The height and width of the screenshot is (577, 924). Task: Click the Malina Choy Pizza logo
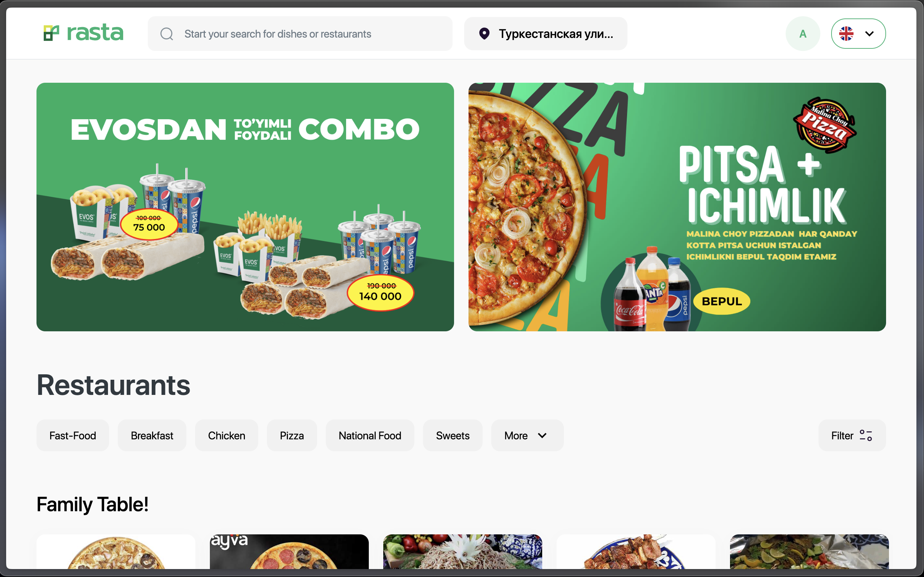click(825, 125)
